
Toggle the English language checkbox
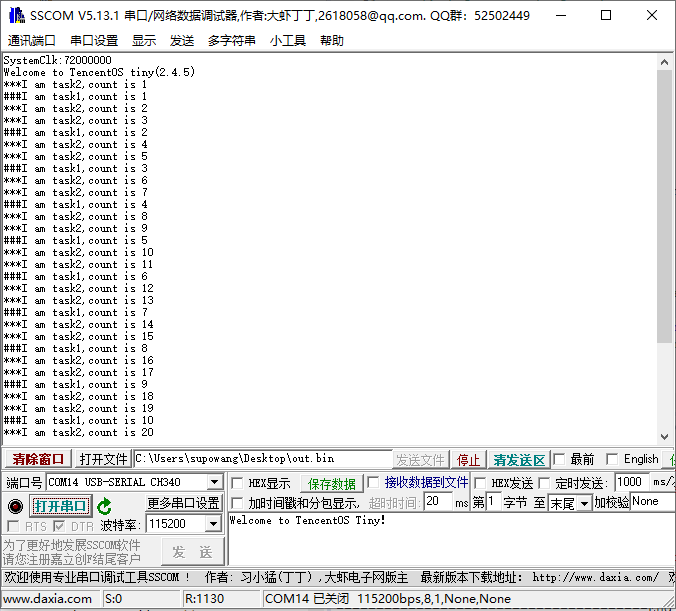(612, 459)
